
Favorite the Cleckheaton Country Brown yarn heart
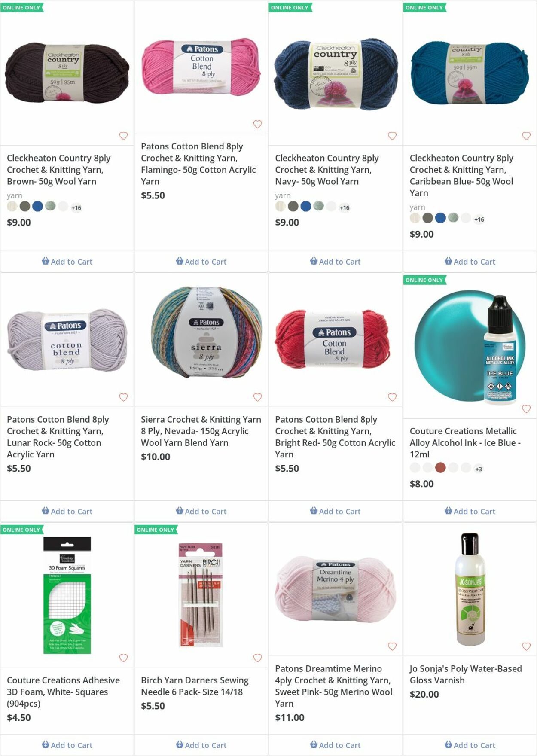123,136
